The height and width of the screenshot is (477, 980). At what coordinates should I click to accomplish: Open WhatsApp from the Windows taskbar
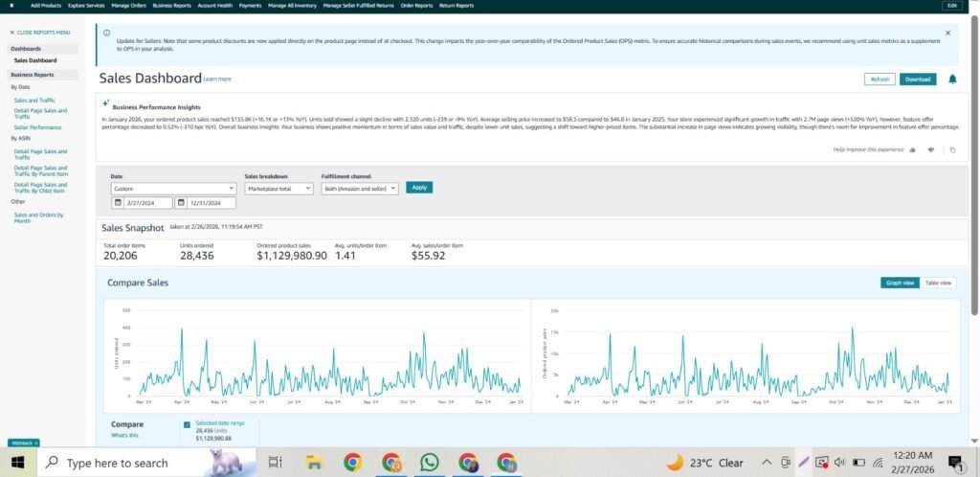pos(430,463)
